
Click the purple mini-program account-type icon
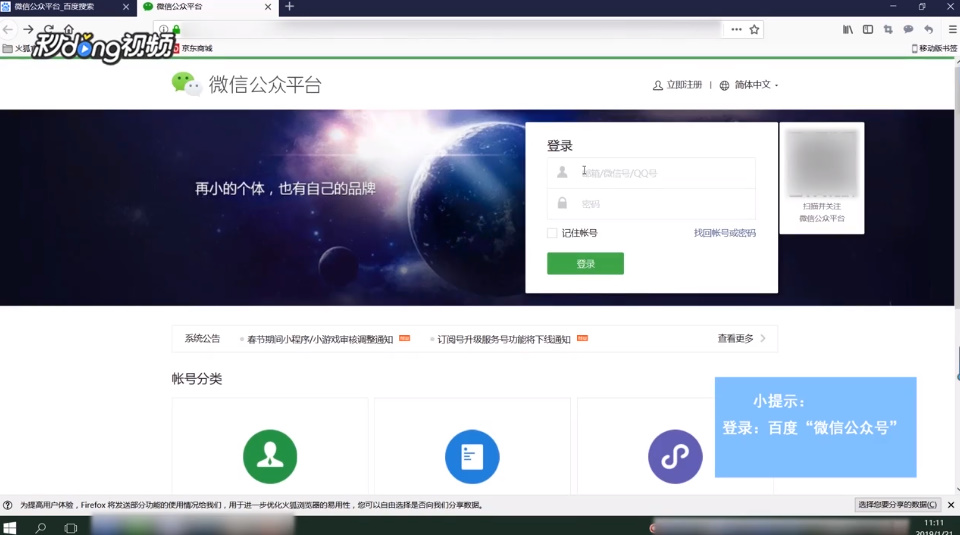pos(675,457)
